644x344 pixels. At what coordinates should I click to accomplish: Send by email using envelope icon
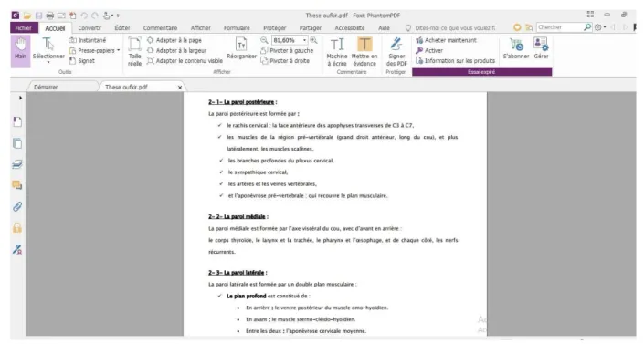[61, 16]
